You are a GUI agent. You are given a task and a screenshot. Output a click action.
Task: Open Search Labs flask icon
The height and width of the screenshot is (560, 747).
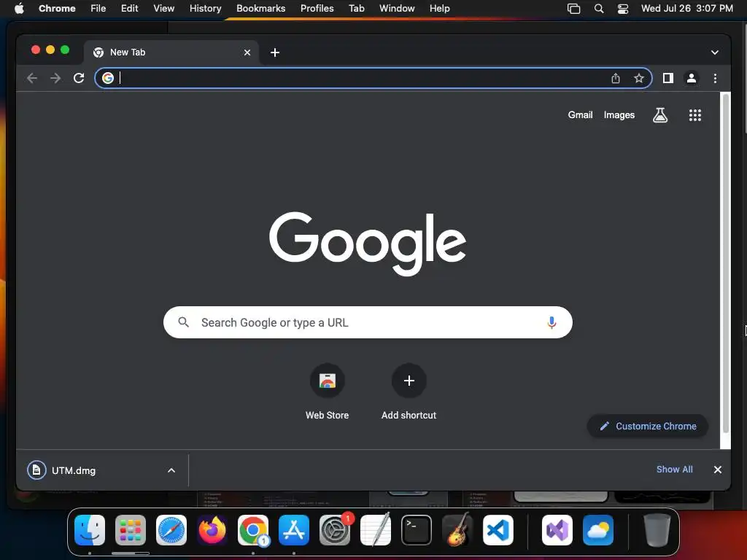pos(659,114)
